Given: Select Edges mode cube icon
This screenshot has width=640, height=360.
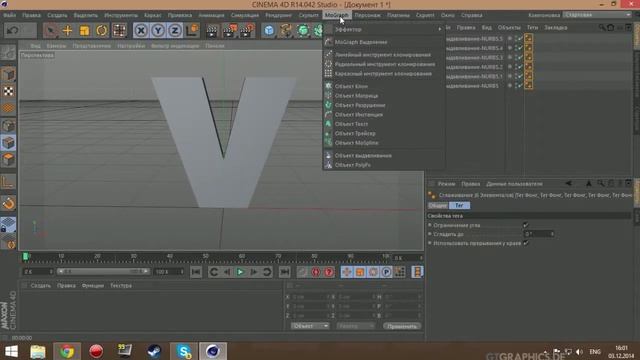Looking at the screenshot, I should 8,143.
